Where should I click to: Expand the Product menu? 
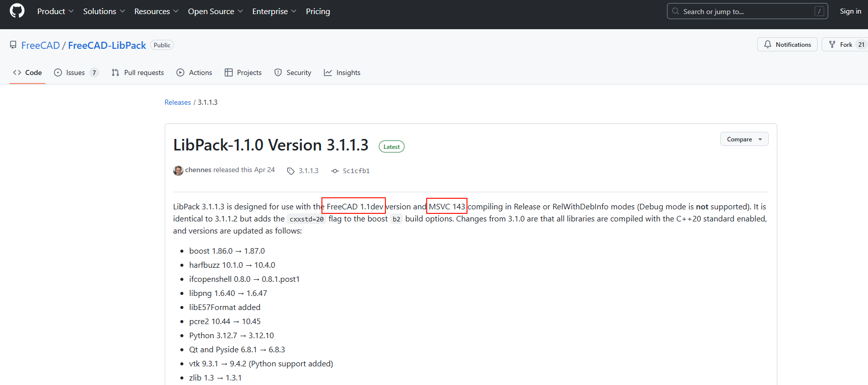[x=55, y=11]
